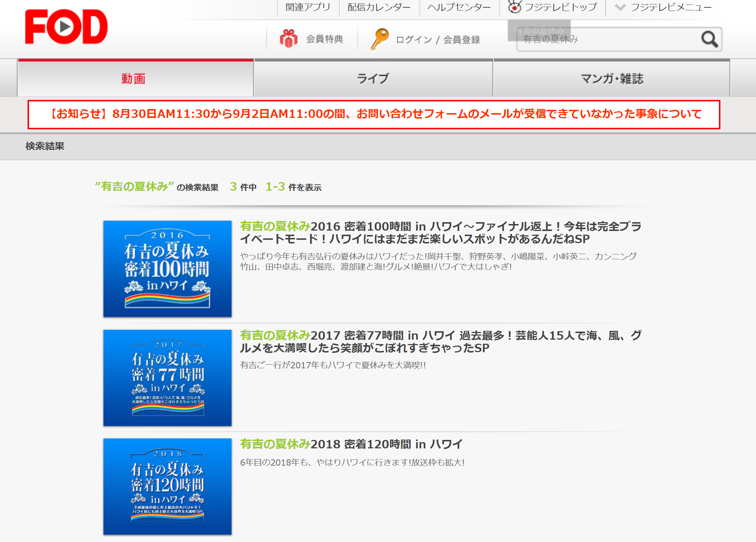
Task: Select the 動画 tab
Action: pyautogui.click(x=135, y=78)
